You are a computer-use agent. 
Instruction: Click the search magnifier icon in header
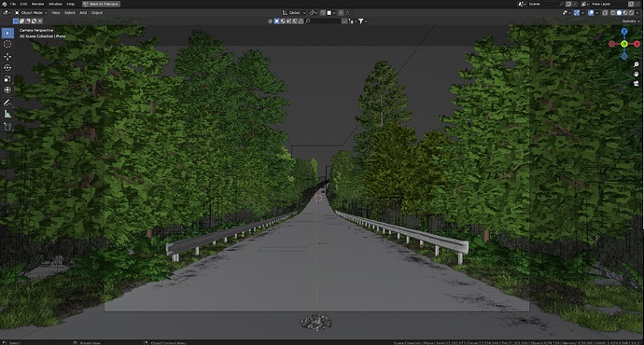pos(308,21)
